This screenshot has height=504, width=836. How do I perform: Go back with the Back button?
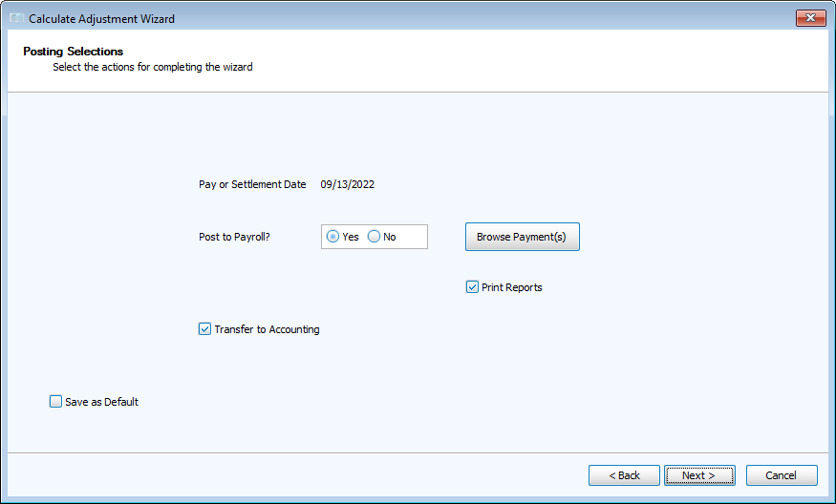[x=624, y=475]
